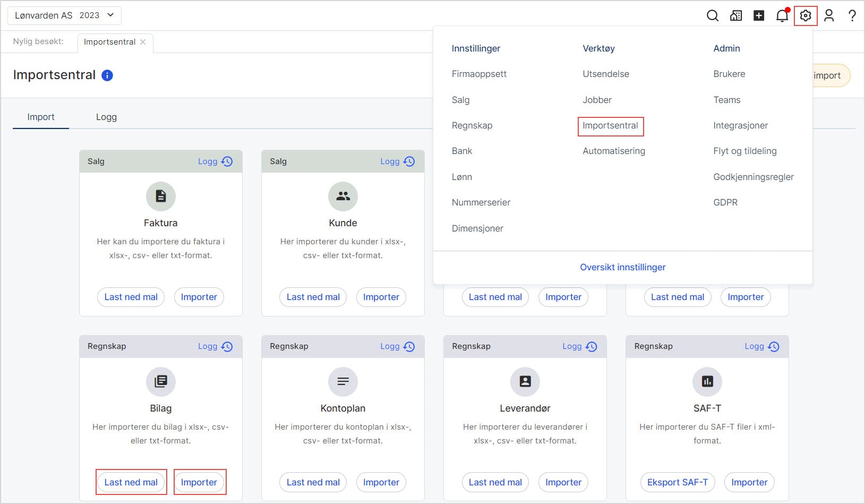Viewport: 865px width, 504px height.
Task: Click the Importsentral blue info icon
Action: 107,75
